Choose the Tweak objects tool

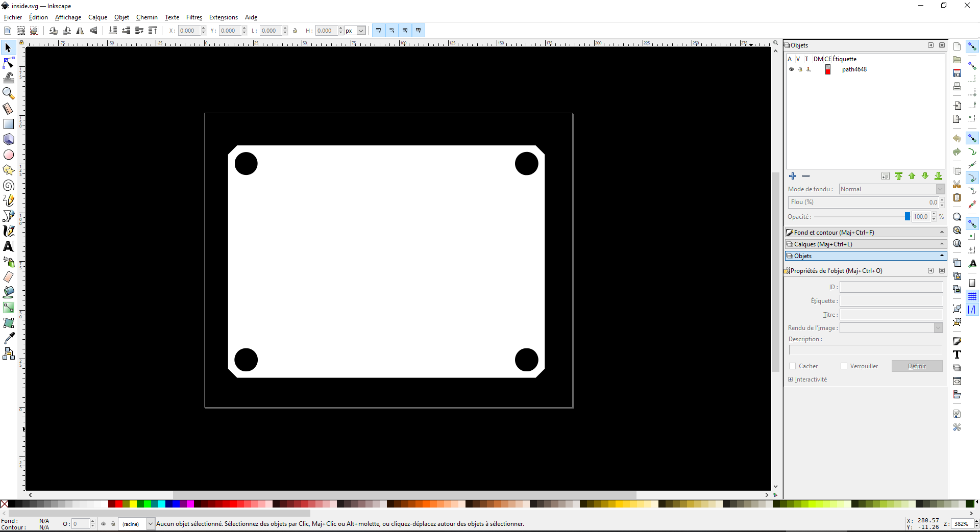(9, 78)
